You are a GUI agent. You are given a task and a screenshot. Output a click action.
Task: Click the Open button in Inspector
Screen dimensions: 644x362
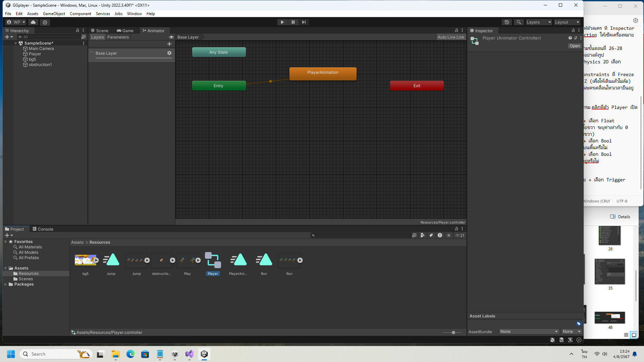click(x=574, y=46)
